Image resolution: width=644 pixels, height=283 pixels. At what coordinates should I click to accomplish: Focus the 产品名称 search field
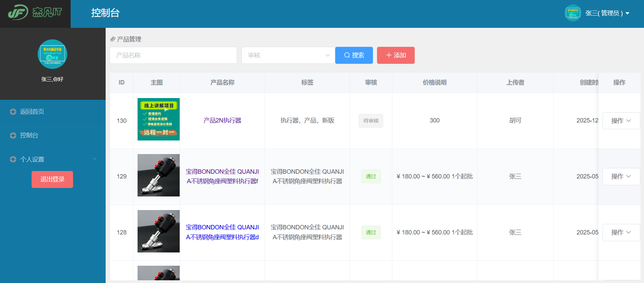tap(173, 55)
